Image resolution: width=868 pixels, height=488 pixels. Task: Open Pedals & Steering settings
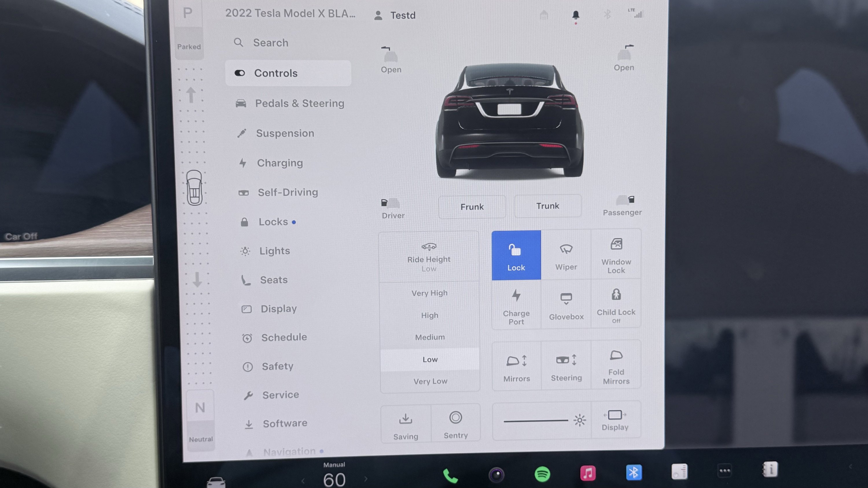click(x=290, y=103)
